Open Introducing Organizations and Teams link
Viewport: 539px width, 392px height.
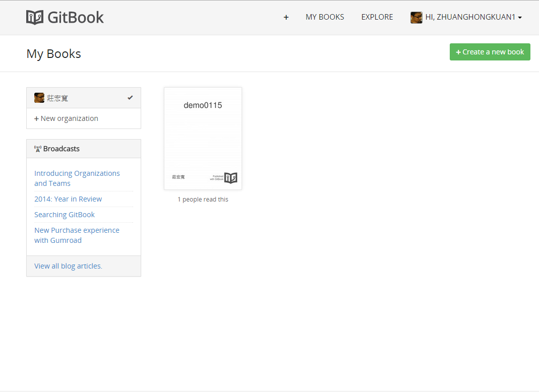click(x=77, y=178)
